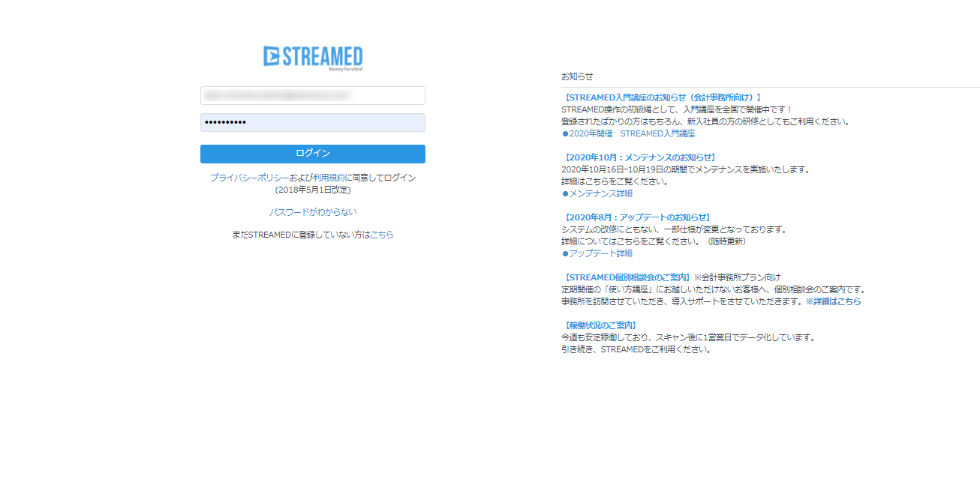This screenshot has width=980, height=485.
Task: Open the アップデート詳細 link
Action: 600,253
